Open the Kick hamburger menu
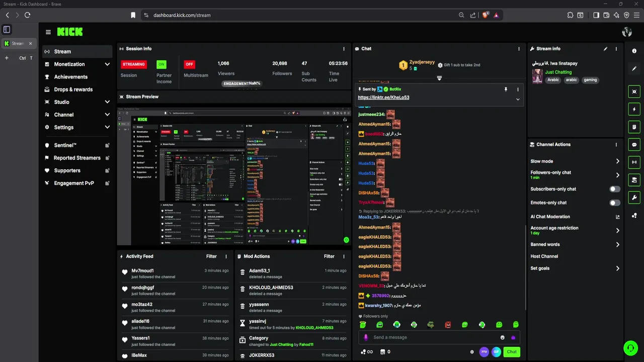The height and width of the screenshot is (362, 644). (48, 32)
